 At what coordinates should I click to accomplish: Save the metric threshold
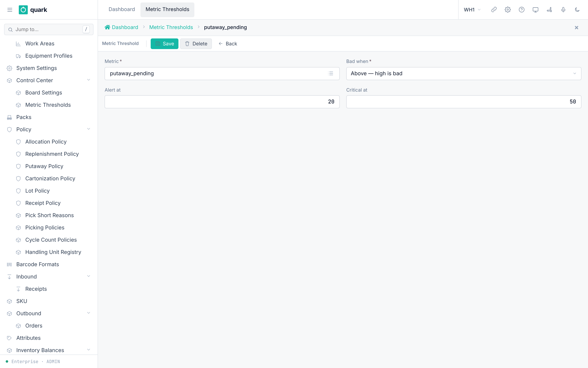point(165,44)
